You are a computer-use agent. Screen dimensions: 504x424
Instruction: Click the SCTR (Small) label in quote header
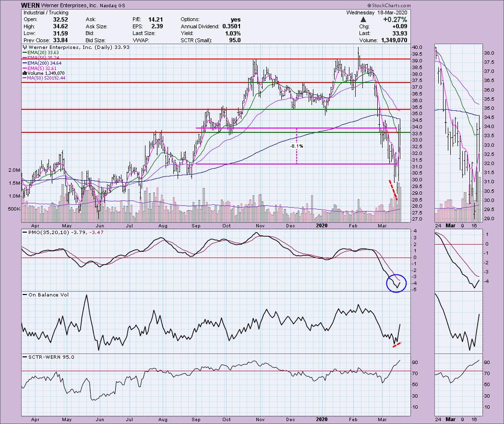pyautogui.click(x=196, y=40)
